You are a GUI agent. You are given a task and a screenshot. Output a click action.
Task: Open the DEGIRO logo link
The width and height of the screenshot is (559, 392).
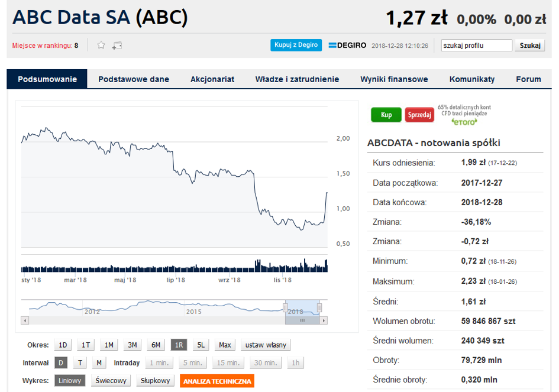tap(347, 46)
